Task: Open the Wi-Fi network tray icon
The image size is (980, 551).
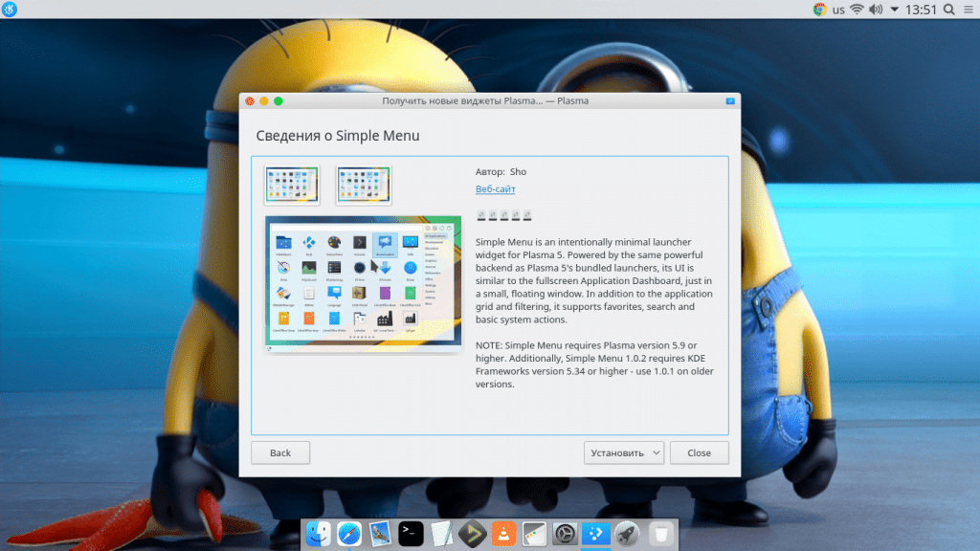Action: 857,10
